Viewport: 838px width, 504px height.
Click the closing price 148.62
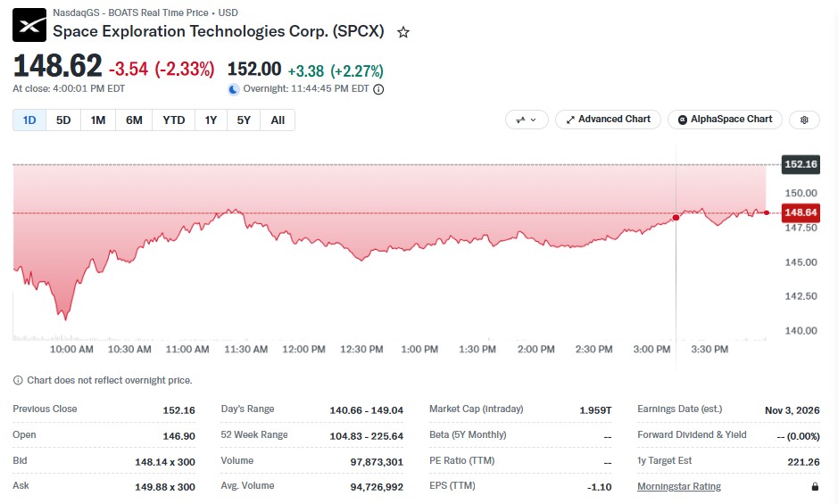57,66
